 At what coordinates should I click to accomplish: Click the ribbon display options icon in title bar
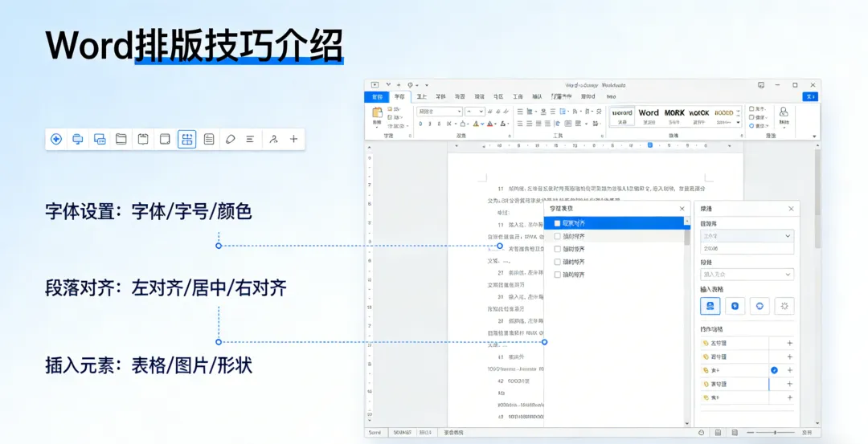click(x=761, y=85)
